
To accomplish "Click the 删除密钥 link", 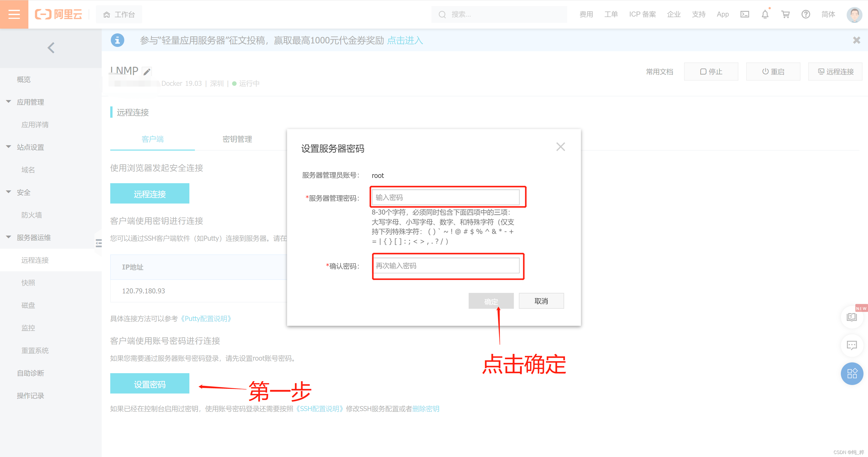I will tap(425, 409).
